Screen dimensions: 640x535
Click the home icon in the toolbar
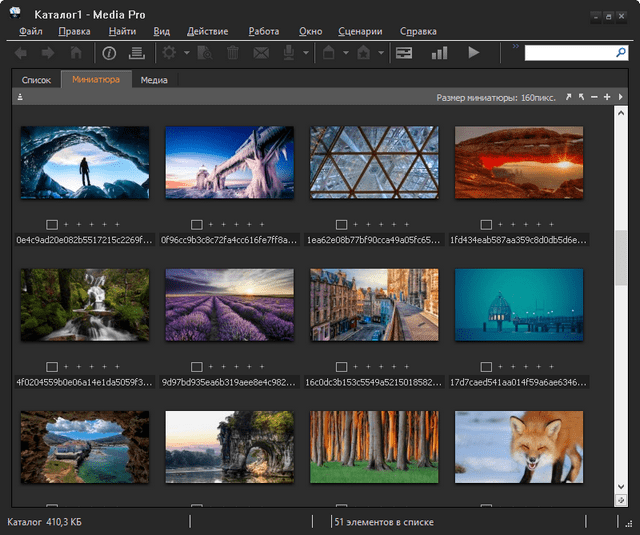click(x=75, y=52)
